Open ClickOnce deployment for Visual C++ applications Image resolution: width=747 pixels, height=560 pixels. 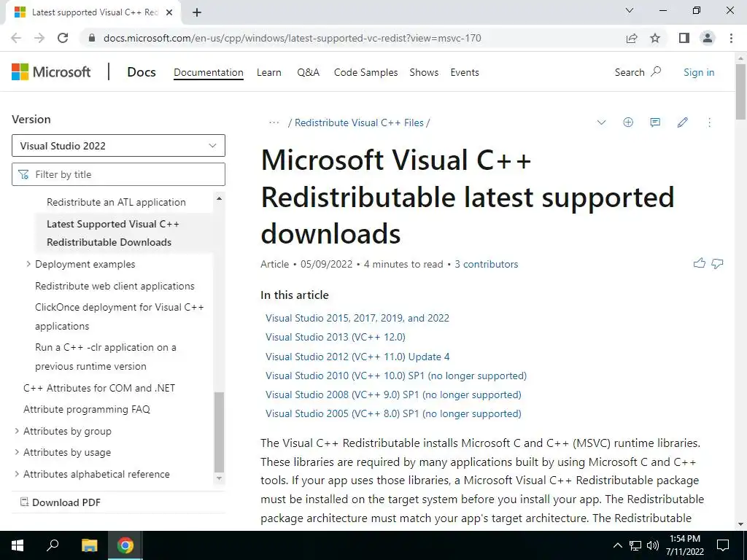[120, 316]
